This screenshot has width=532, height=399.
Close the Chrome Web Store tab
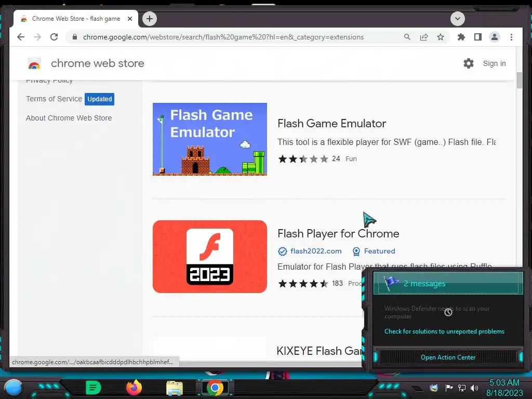click(x=129, y=19)
